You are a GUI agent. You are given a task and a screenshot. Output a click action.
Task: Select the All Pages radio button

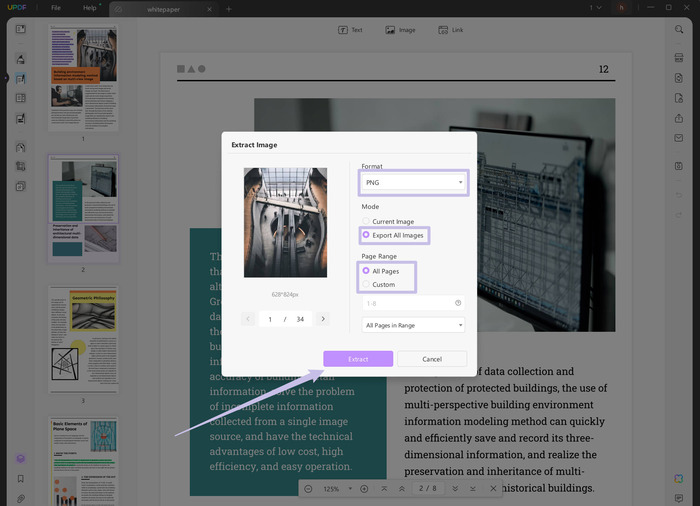pos(366,271)
